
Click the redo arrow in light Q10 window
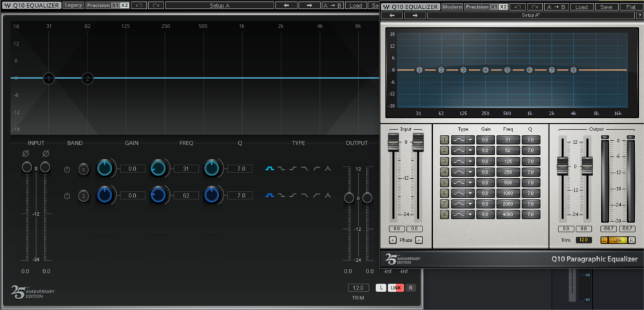pos(535,7)
